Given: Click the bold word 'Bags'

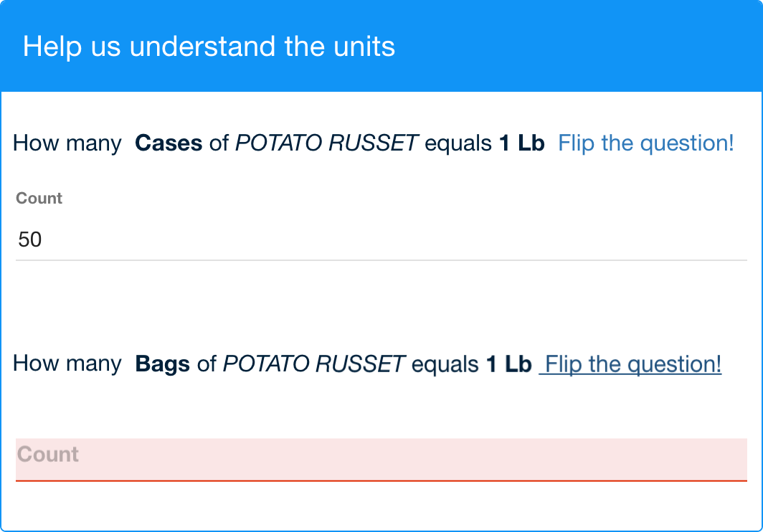Looking at the screenshot, I should [162, 364].
